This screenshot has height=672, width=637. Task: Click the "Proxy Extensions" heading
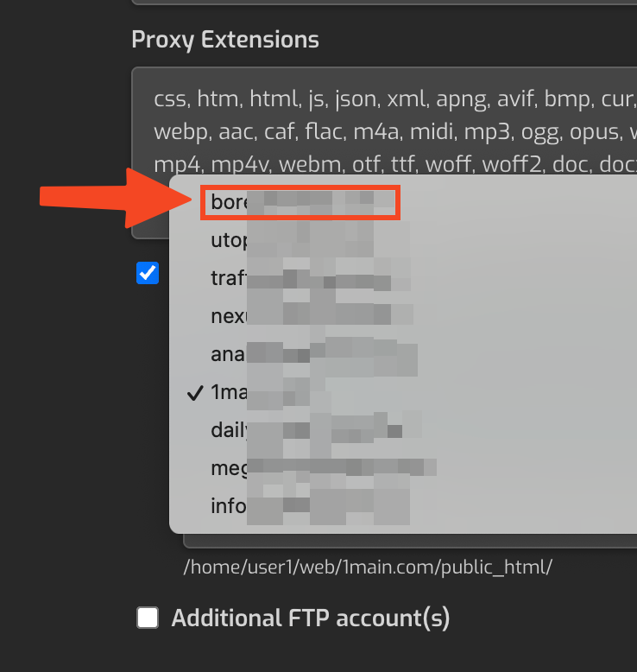coord(225,40)
